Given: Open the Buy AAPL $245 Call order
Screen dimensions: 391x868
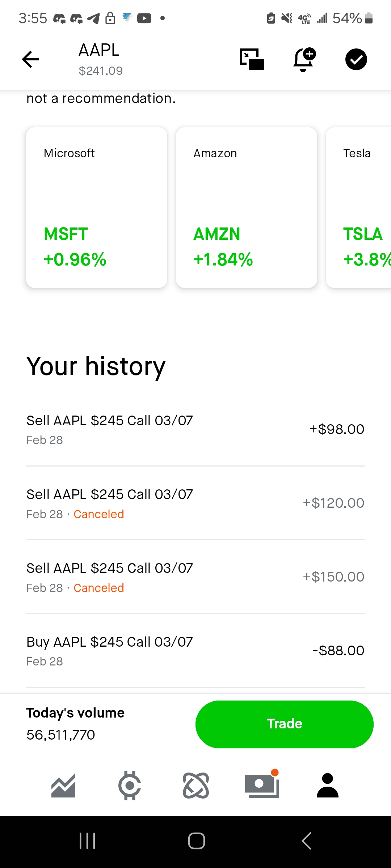Looking at the screenshot, I should (x=195, y=651).
